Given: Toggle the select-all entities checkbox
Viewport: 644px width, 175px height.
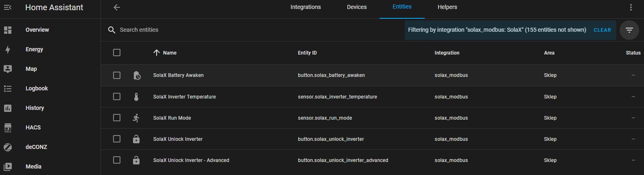Looking at the screenshot, I should pos(117,52).
